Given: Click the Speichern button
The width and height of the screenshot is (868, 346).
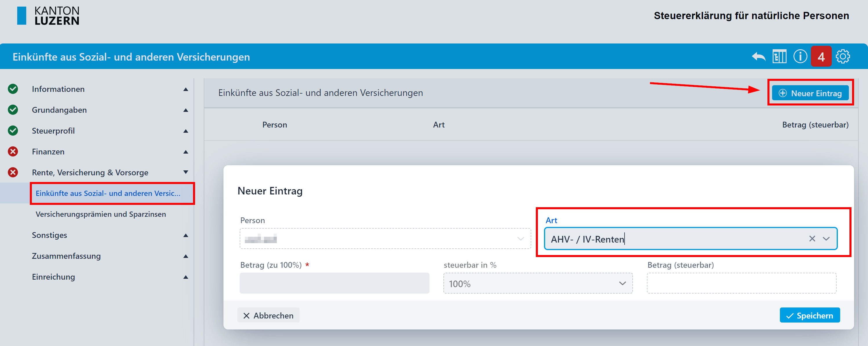Looking at the screenshot, I should [809, 315].
